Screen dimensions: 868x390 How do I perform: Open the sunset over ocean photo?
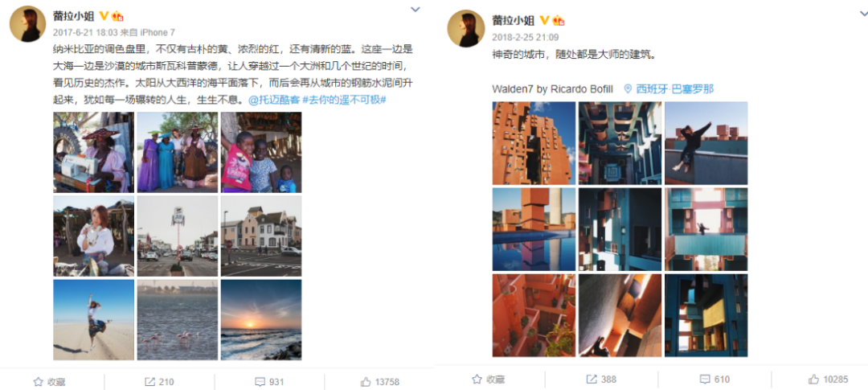(x=261, y=320)
